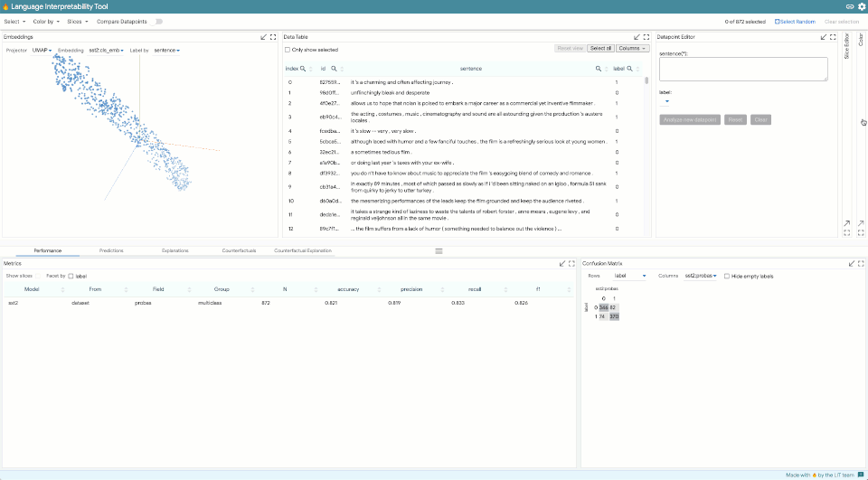Search the index column using the magnifier icon
This screenshot has width=868, height=480.
[x=303, y=69]
